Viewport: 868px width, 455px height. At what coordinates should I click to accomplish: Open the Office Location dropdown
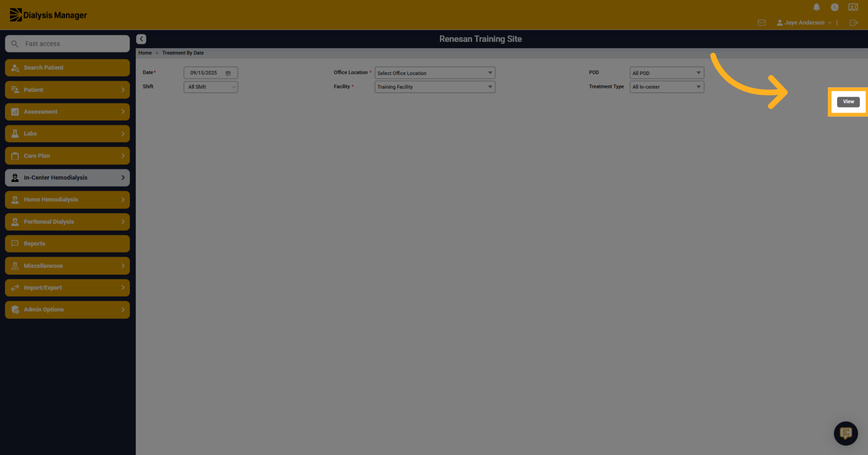(x=435, y=73)
